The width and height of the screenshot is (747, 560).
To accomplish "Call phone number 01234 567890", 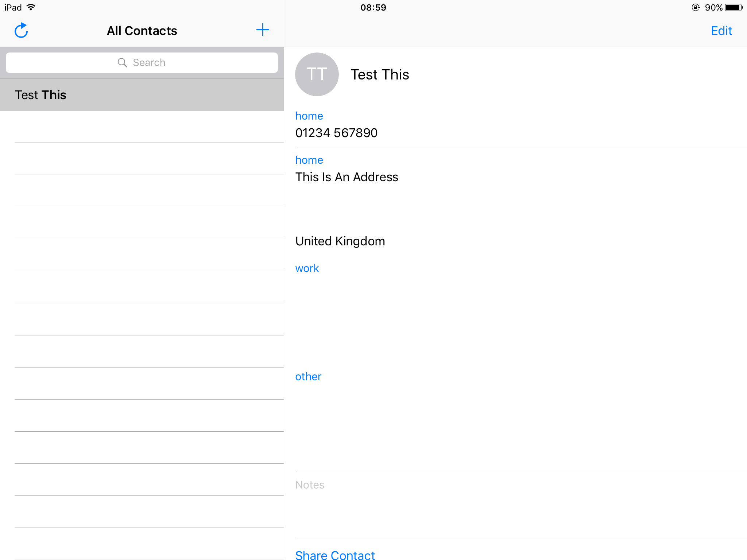I will tap(336, 133).
